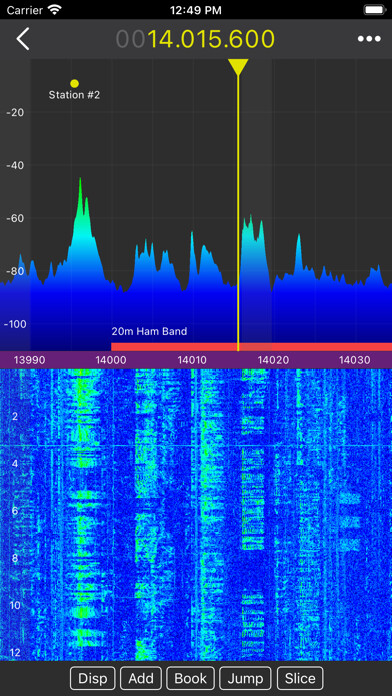The image size is (392, 696).
Task: Tap the 14010 frequency scale label
Action: (192, 360)
